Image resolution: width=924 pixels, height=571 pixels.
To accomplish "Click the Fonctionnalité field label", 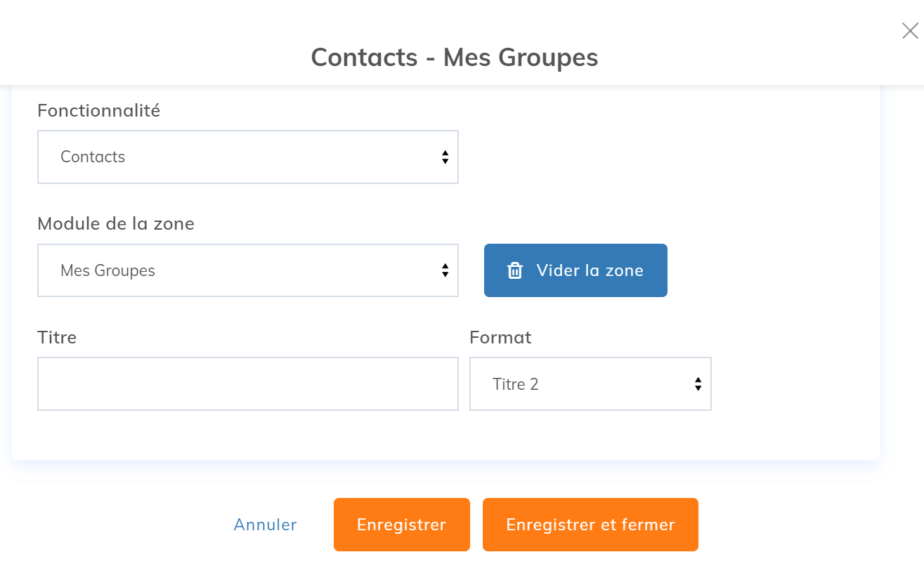I will click(98, 110).
